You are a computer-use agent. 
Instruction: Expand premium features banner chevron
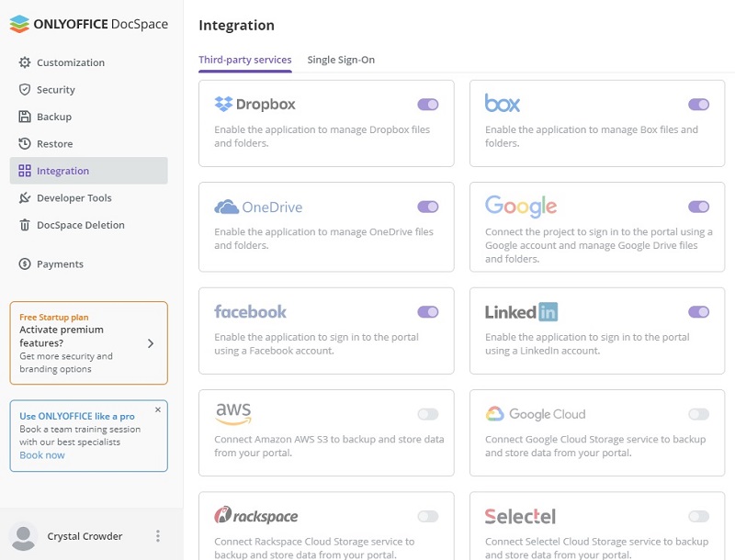coord(152,344)
